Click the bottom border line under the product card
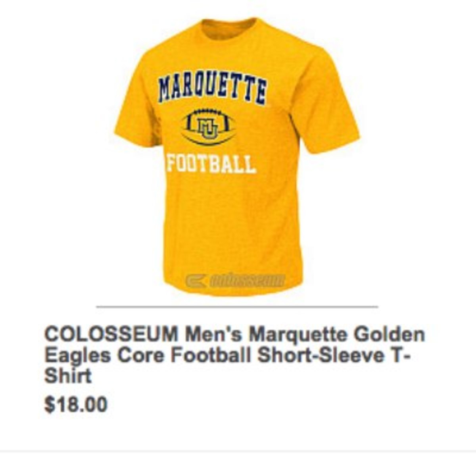This screenshot has height=468, width=476. (x=238, y=451)
